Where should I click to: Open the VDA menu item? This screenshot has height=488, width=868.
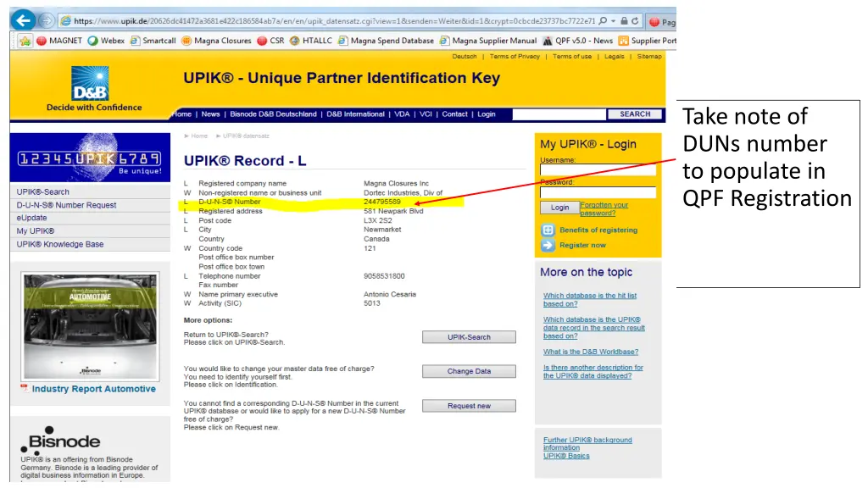pyautogui.click(x=402, y=114)
